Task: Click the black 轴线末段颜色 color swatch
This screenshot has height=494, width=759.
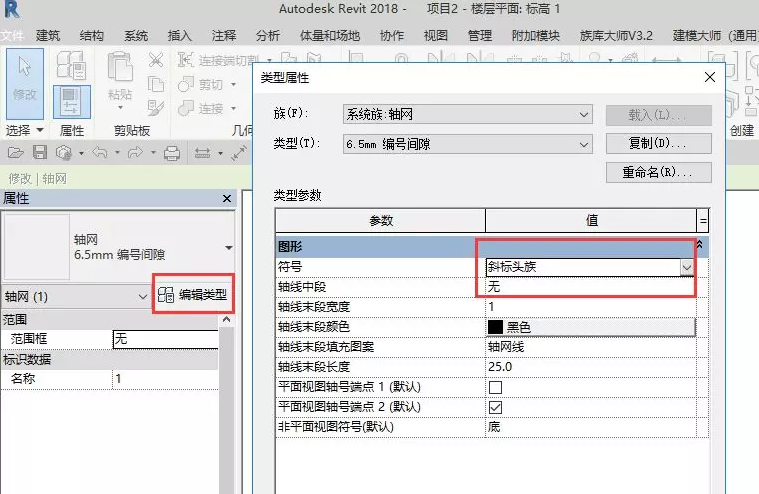Action: pos(496,327)
